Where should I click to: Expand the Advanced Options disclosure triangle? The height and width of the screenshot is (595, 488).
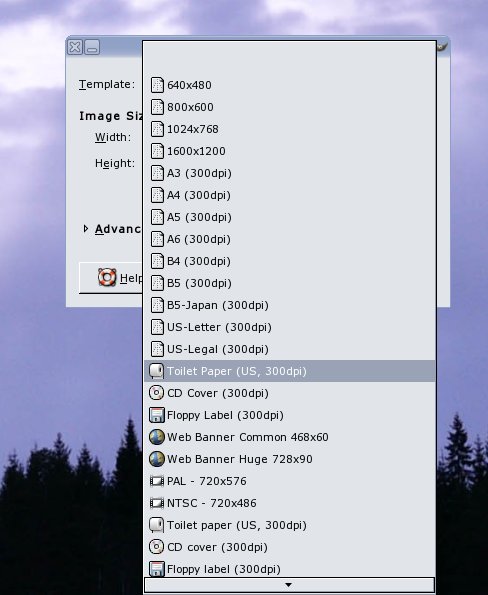coord(86,229)
